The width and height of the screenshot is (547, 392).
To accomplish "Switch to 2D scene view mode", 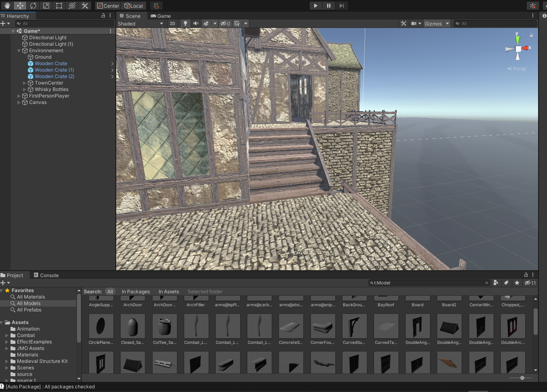I will pyautogui.click(x=172, y=23).
